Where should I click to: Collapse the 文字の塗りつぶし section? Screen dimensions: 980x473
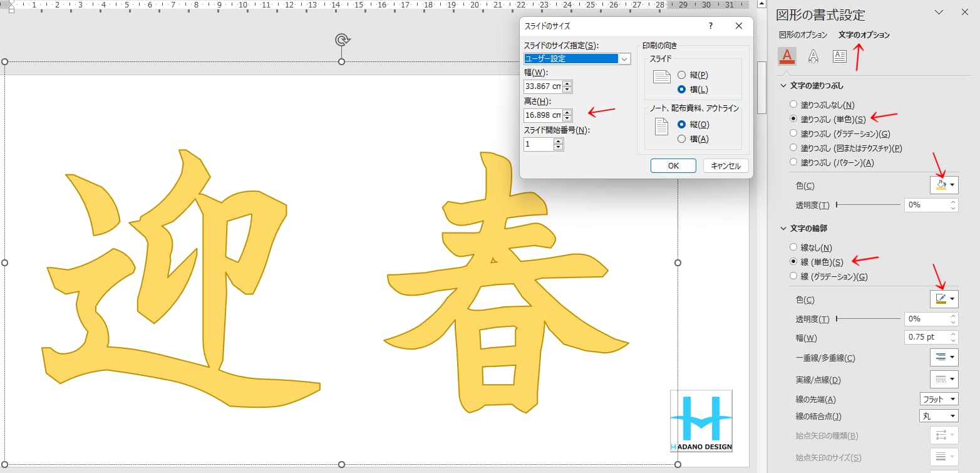[x=783, y=86]
